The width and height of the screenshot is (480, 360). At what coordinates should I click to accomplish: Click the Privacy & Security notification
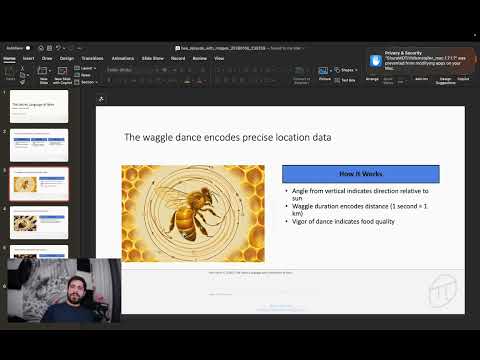pos(421,60)
